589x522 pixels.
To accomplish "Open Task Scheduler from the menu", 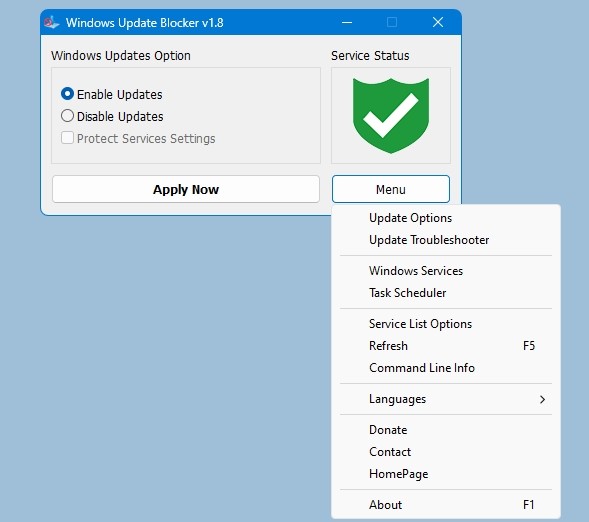I will (x=446, y=293).
